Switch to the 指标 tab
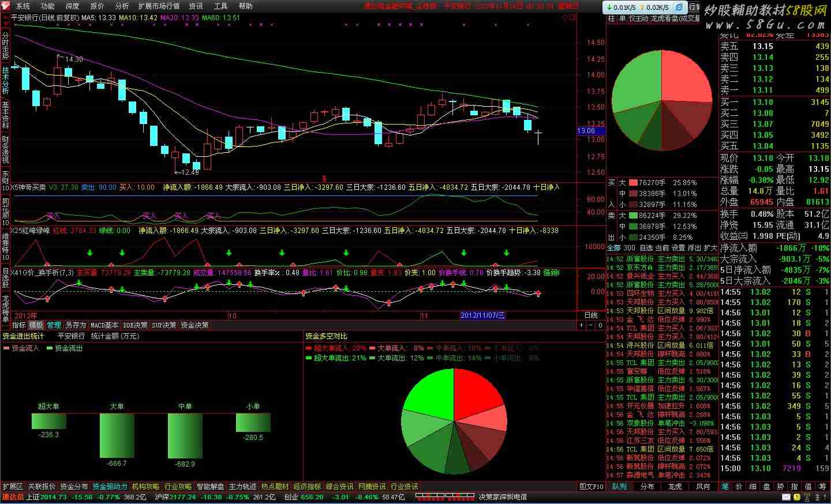831x504 pixels. point(18,325)
